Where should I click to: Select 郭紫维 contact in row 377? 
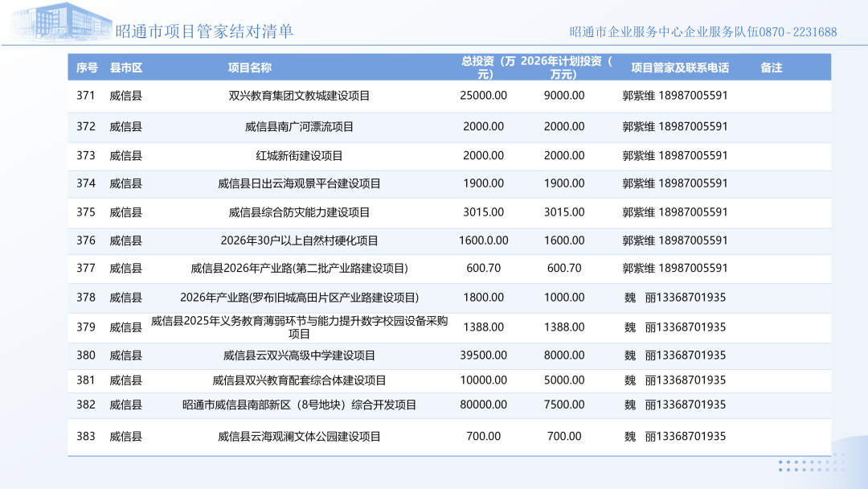[x=675, y=268]
